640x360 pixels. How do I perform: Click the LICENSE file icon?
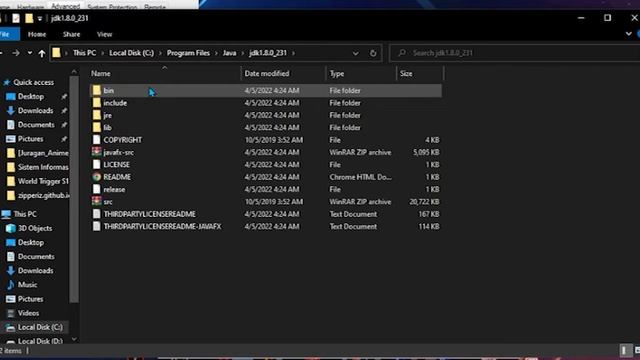point(97,164)
